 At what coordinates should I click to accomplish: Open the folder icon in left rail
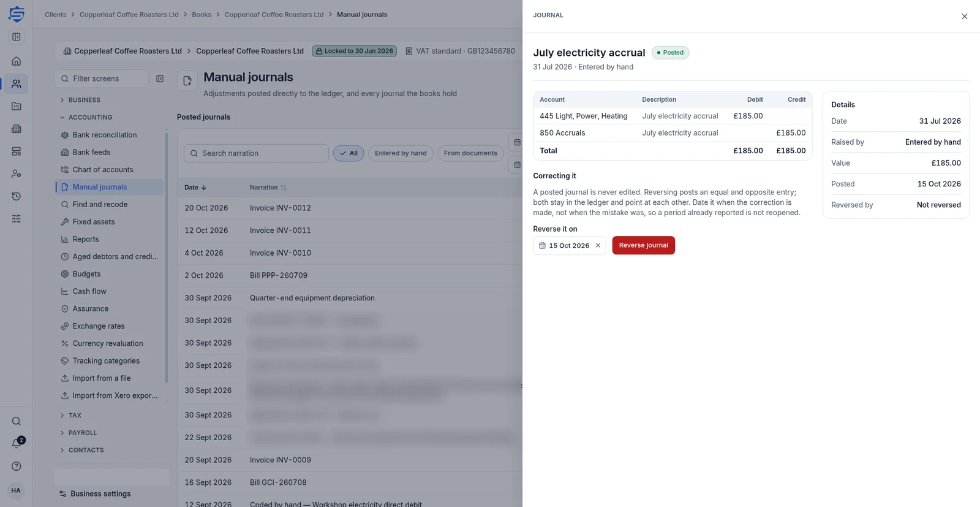point(17,106)
